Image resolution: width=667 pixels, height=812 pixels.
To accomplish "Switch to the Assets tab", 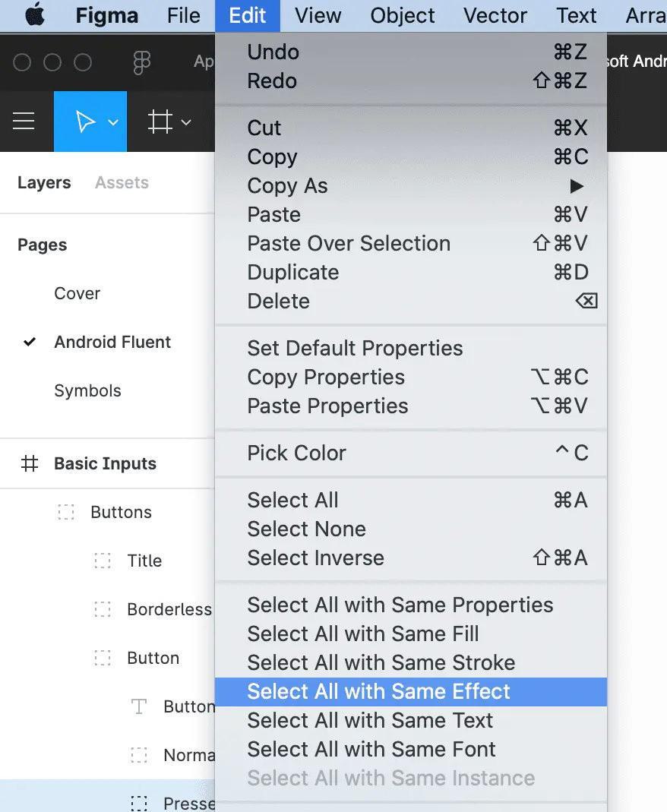I will coord(122,182).
